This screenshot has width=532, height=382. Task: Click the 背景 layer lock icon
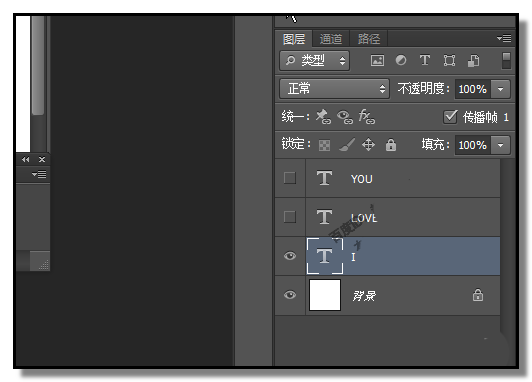(x=478, y=295)
